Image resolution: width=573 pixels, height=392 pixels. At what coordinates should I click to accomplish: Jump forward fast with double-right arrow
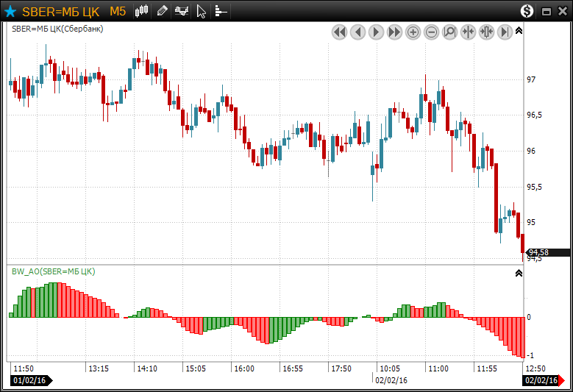(394, 32)
